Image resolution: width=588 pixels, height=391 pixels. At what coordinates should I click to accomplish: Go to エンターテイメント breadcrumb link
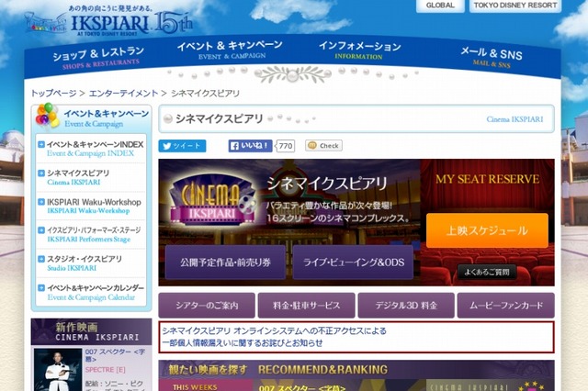pyautogui.click(x=123, y=94)
